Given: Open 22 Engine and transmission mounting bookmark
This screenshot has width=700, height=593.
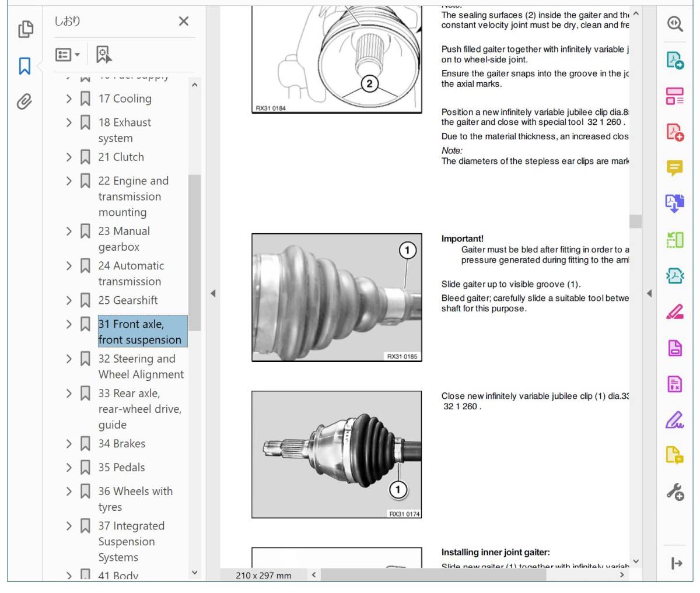Looking at the screenshot, I should (x=134, y=197).
